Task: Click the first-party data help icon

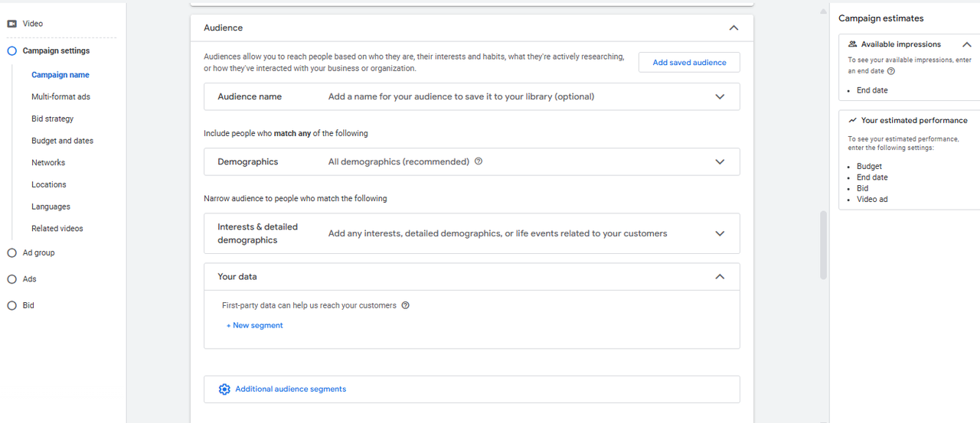Action: coord(406,305)
